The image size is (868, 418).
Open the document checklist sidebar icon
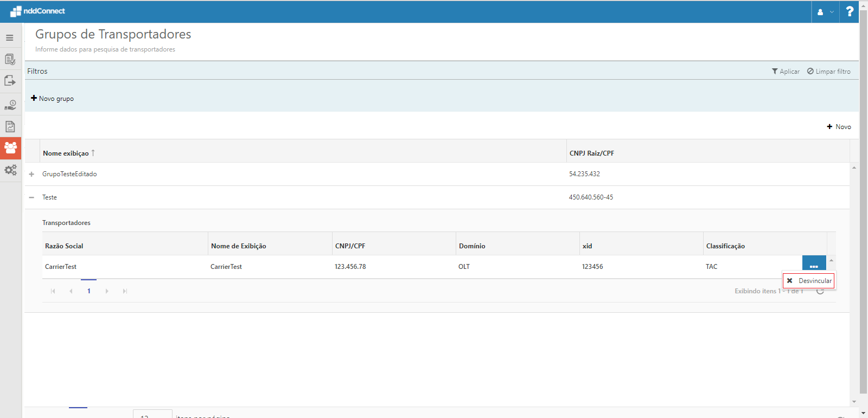(10, 59)
